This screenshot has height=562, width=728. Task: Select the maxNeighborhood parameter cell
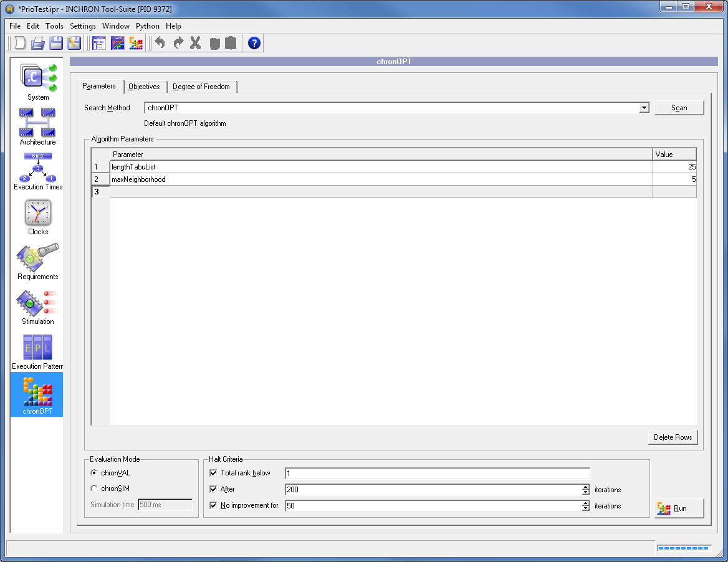click(x=381, y=179)
